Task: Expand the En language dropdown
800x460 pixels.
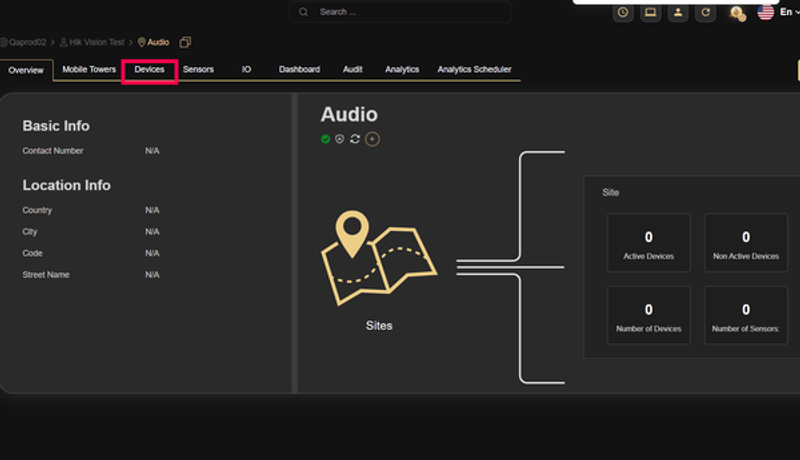Action: 789,12
